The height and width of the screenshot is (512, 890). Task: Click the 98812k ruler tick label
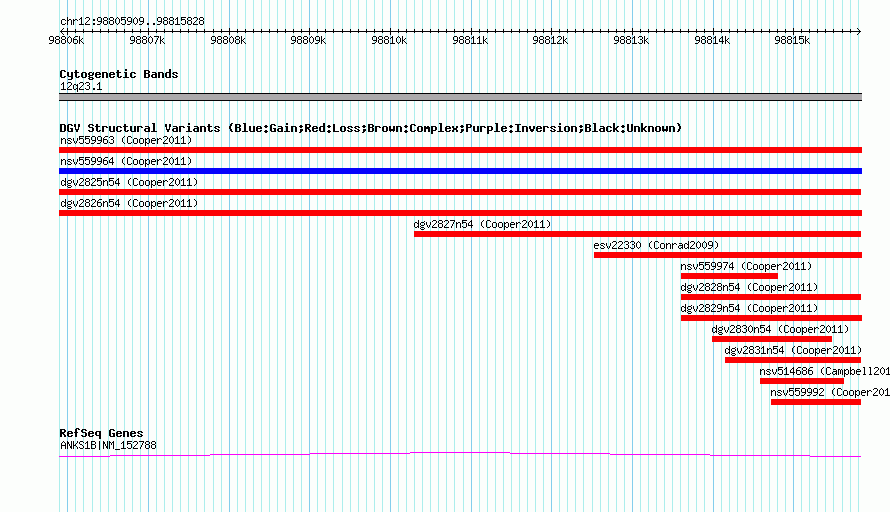pos(550,40)
